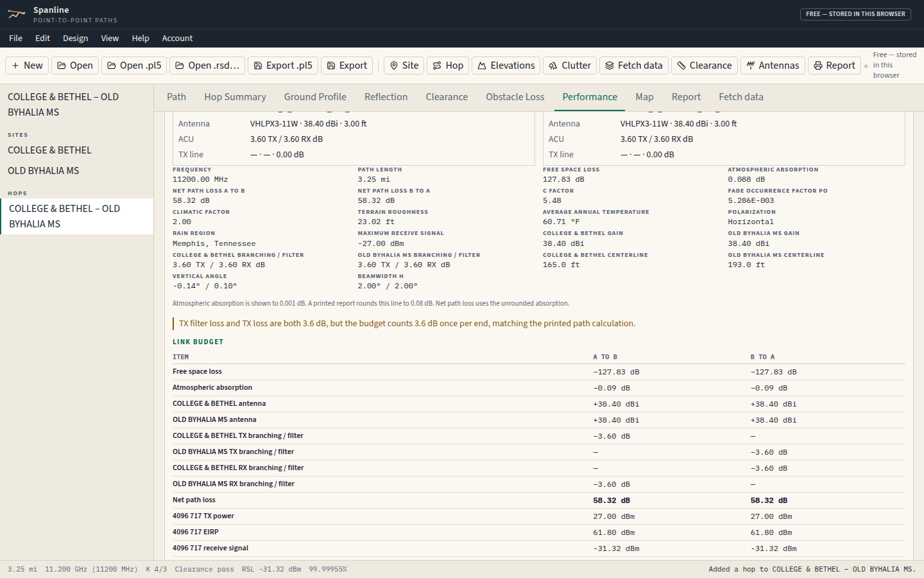The height and width of the screenshot is (578, 924).
Task: Open the Design menu
Action: point(76,39)
